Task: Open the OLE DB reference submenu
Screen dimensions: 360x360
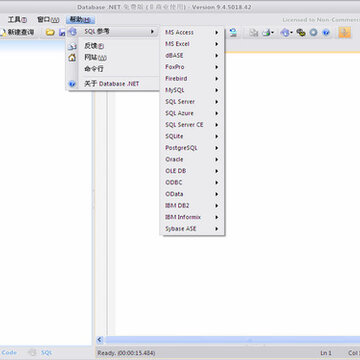Action: point(192,171)
